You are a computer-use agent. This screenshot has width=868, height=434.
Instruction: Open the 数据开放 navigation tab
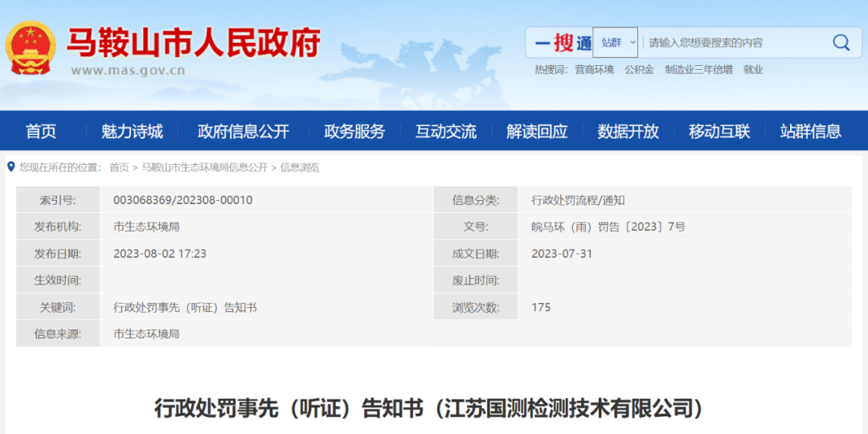[628, 131]
